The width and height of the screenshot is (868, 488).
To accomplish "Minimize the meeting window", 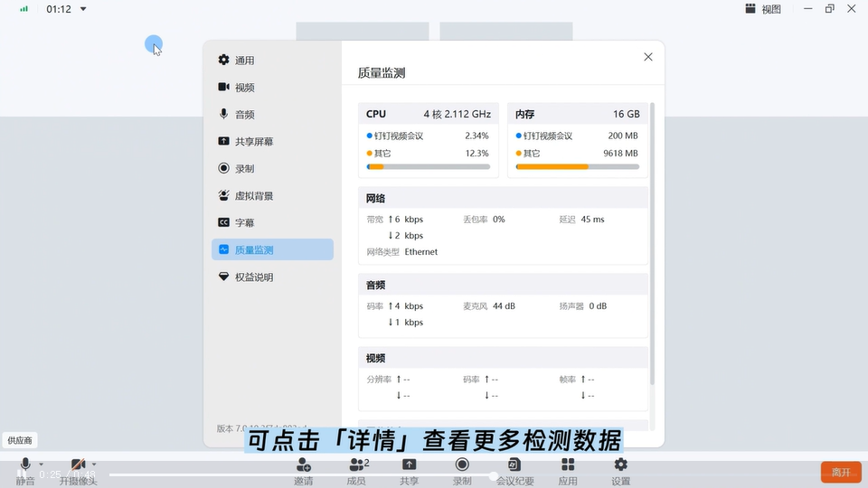I will coord(808,9).
